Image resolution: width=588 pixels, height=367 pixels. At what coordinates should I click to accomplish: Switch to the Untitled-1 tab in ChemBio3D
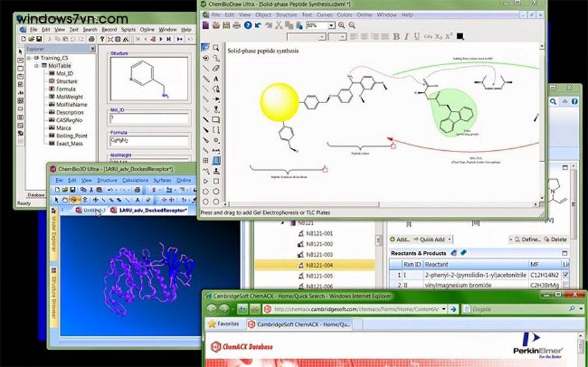point(90,210)
